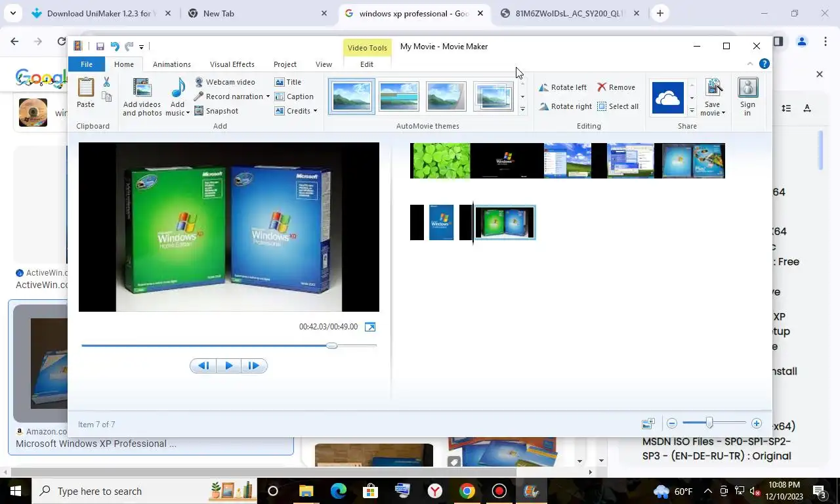Click the full screen preview icon
This screenshot has height=504, width=840.
[x=370, y=327]
